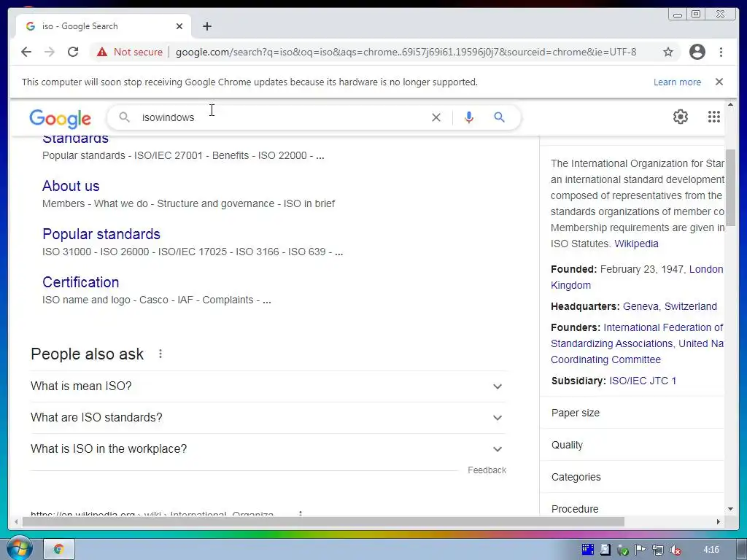Open the Standards sitelink
The height and width of the screenshot is (560, 747).
pyautogui.click(x=75, y=139)
